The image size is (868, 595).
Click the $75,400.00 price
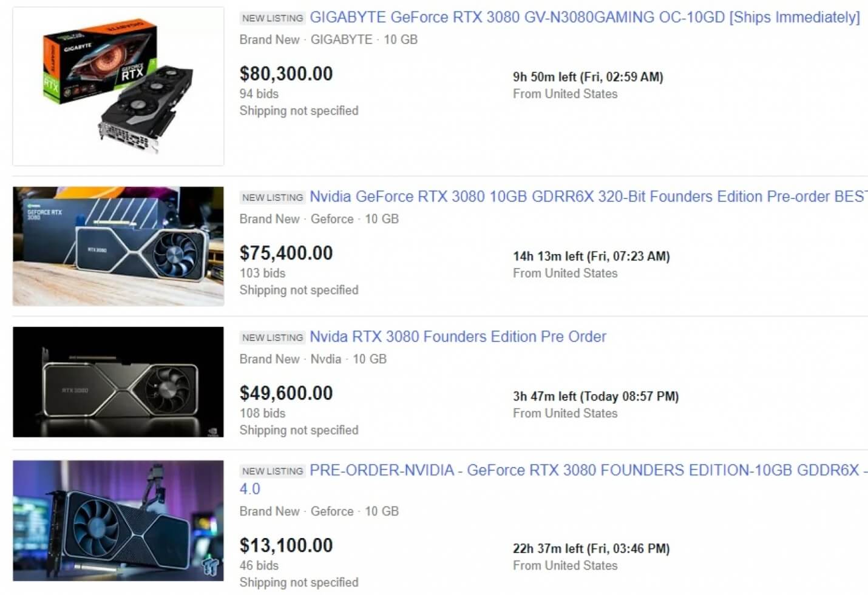pyautogui.click(x=286, y=253)
